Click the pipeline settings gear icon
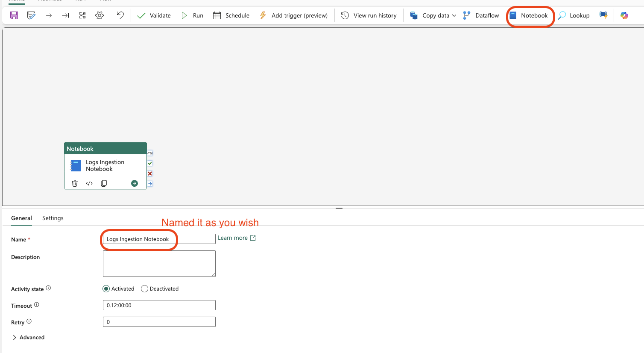The height and width of the screenshot is (353, 644). click(100, 15)
